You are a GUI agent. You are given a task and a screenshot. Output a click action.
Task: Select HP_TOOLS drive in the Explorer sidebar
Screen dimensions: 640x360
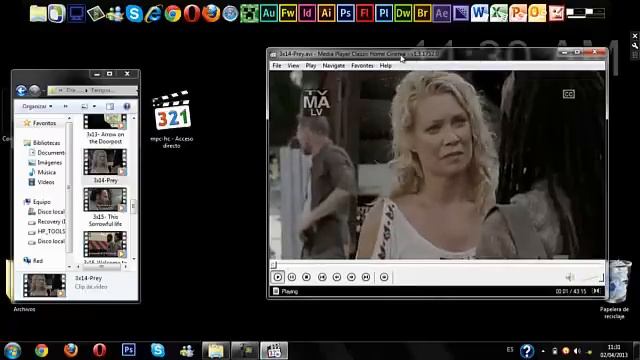[x=47, y=231]
